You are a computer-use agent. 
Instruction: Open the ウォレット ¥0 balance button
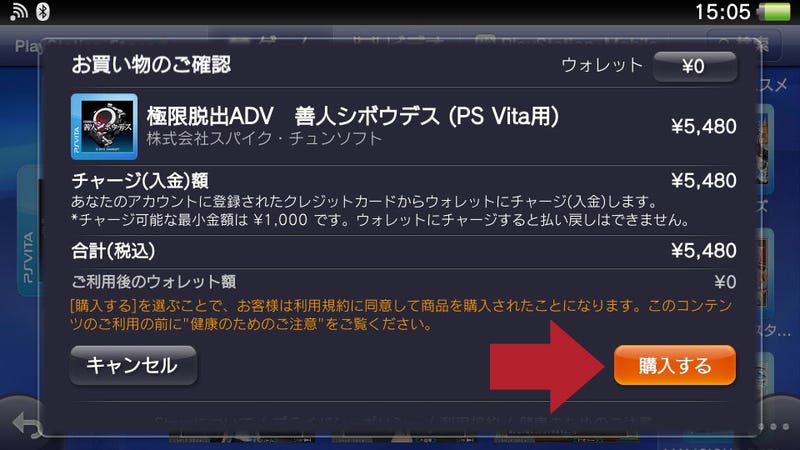point(695,66)
